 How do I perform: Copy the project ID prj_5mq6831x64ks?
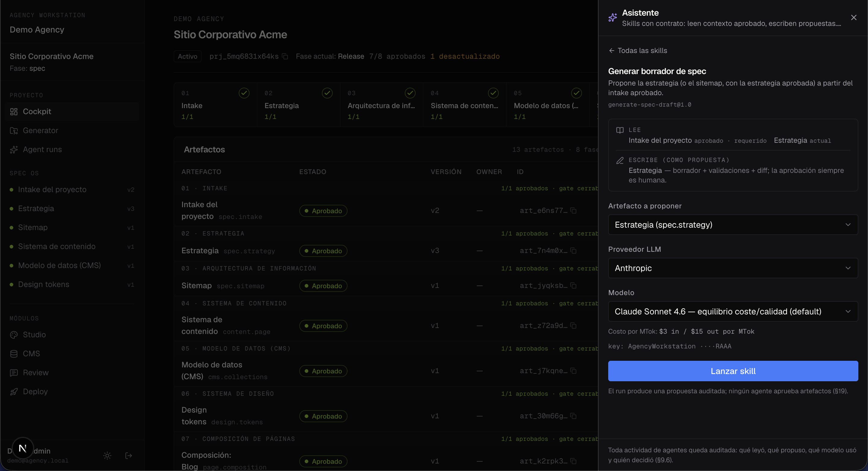(x=285, y=56)
